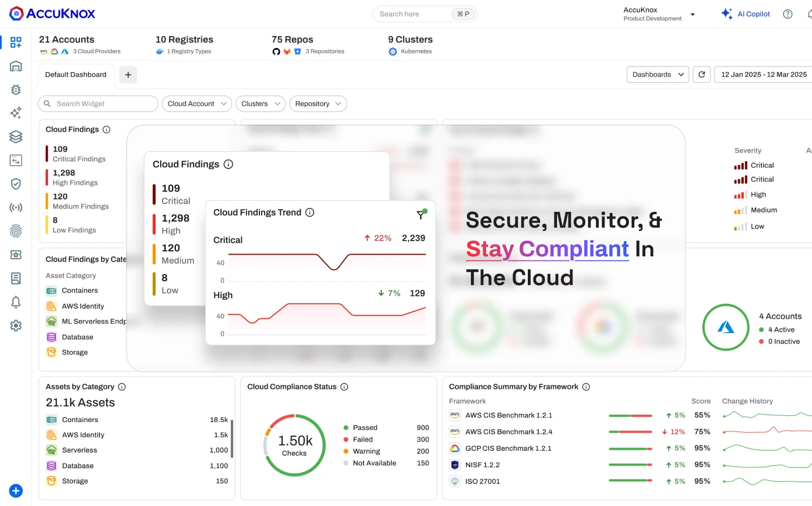Open the Repository dropdown filter
The width and height of the screenshot is (812, 506).
click(x=318, y=104)
